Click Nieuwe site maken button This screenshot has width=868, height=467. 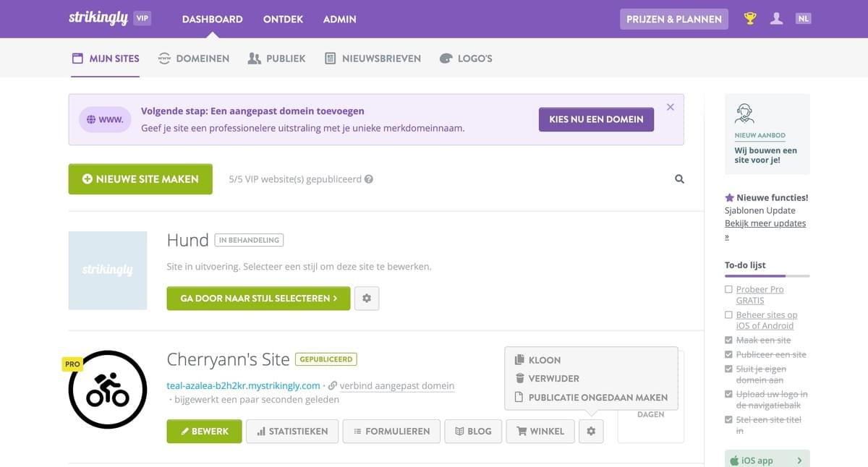[140, 179]
